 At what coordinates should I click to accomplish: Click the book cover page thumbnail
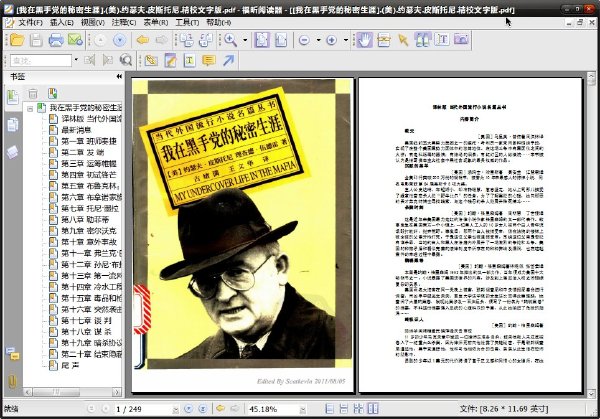(x=242, y=235)
